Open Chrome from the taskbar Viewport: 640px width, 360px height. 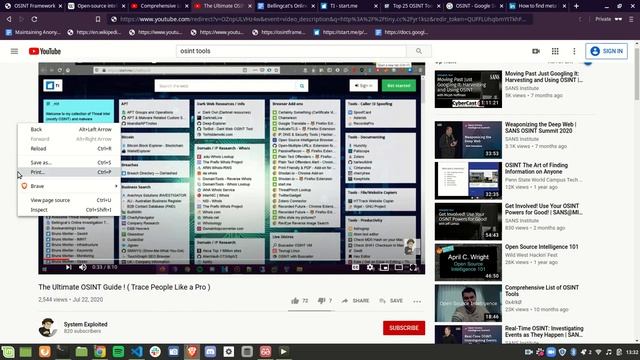coord(100,352)
